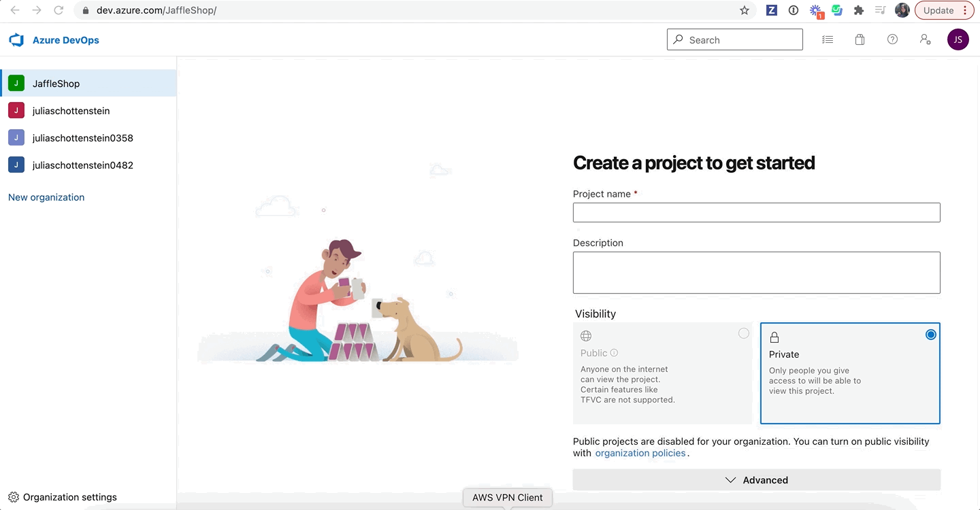980x510 pixels.
Task: Bookmark the page using the star icon
Action: pyautogui.click(x=744, y=10)
